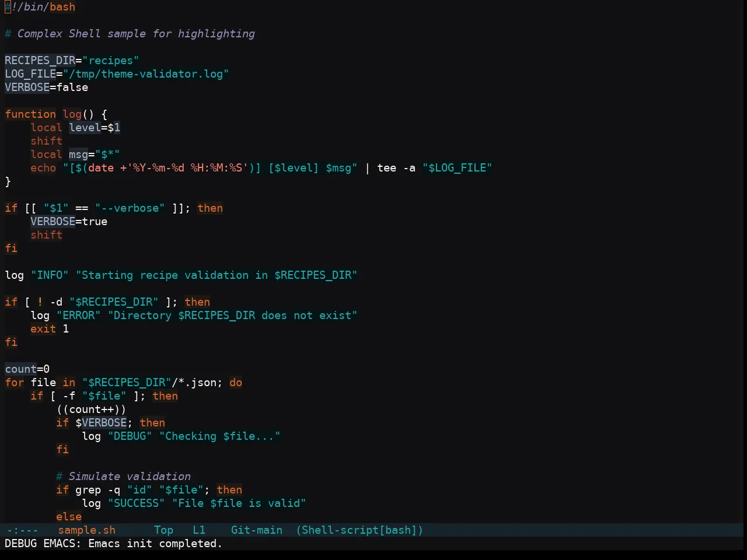The width and height of the screenshot is (747, 560).
Task: Click the "Starting recipe validation" string
Action: click(x=217, y=275)
